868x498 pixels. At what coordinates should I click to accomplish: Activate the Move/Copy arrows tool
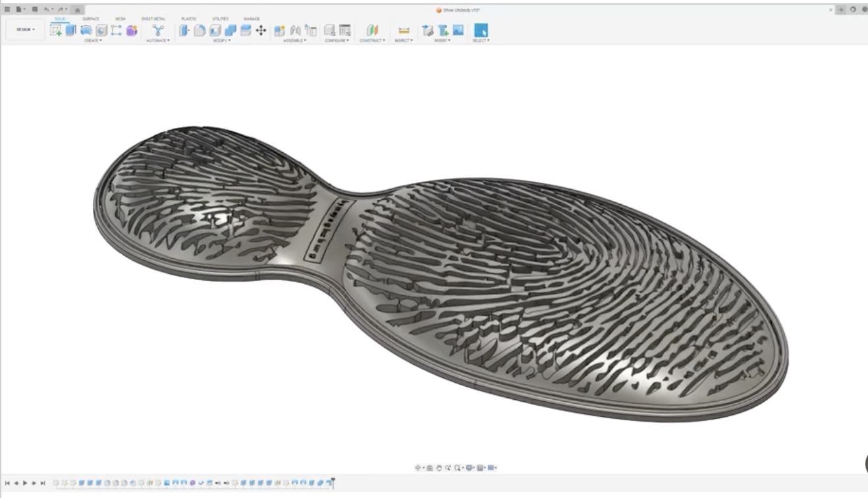coord(261,30)
